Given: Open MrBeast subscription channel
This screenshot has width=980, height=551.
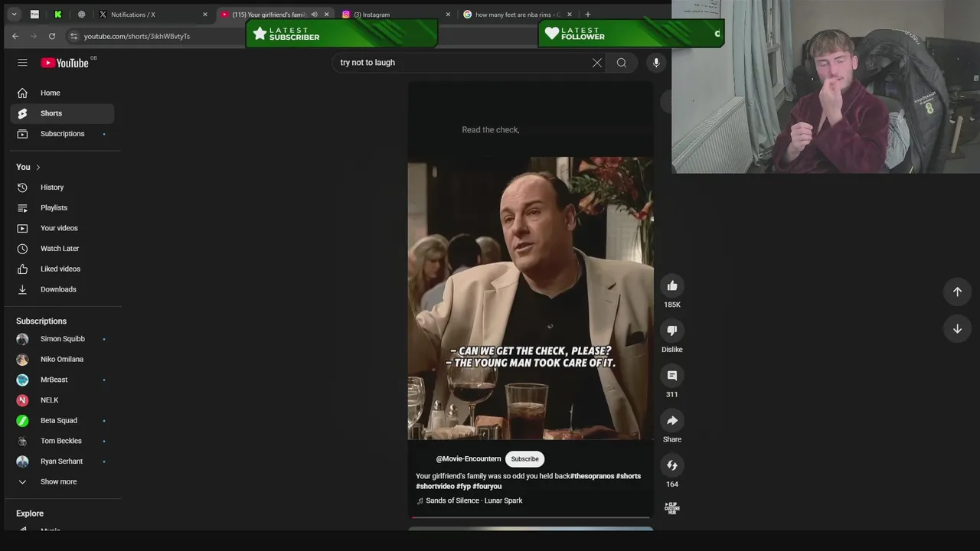Looking at the screenshot, I should pos(62,380).
